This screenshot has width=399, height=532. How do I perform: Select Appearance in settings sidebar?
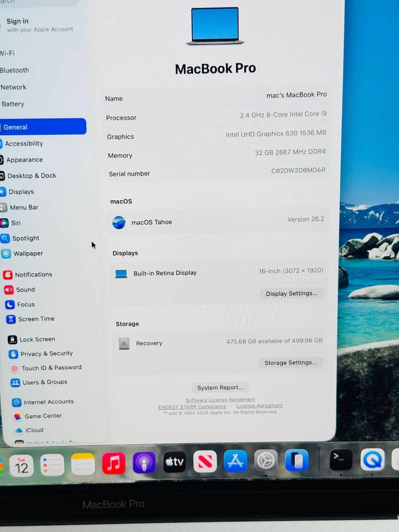coord(22,160)
